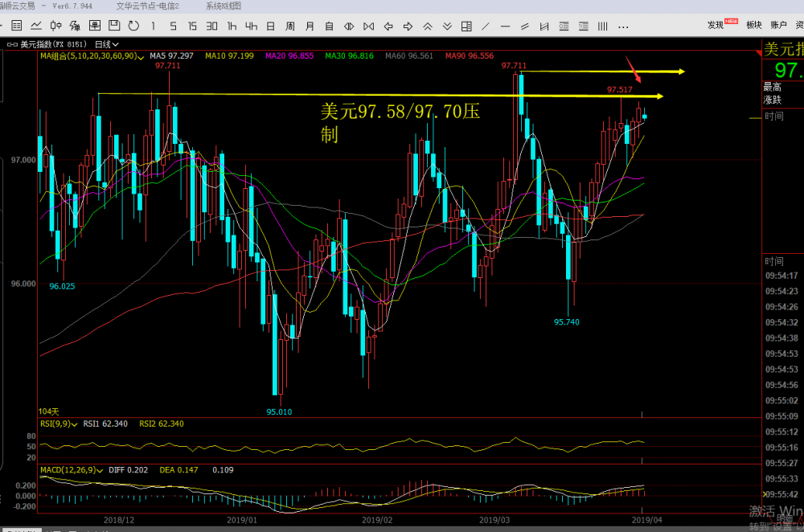Select the channel line drawing tool icon
804x532 pixels.
coord(544,27)
